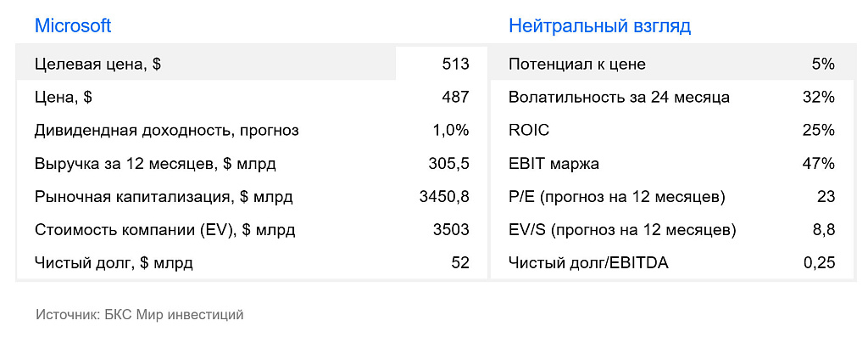Viewport: 868px width, 337px height.
Task: Select the ROIC row label
Action: 529,131
